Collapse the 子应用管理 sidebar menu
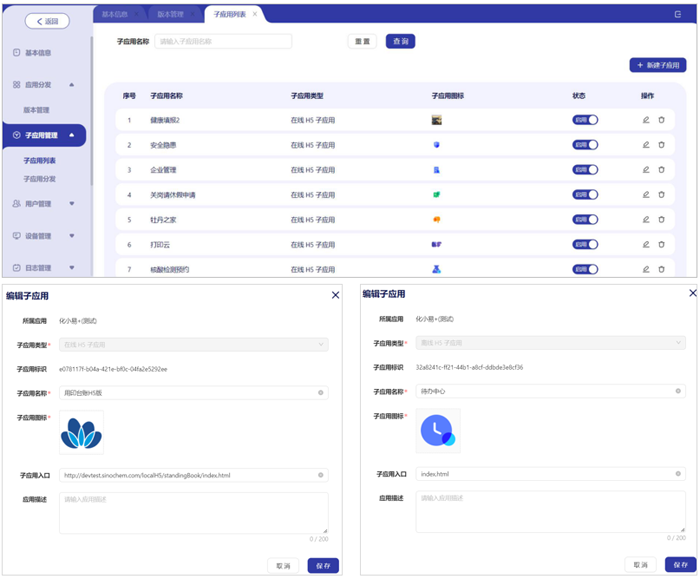 pyautogui.click(x=71, y=135)
